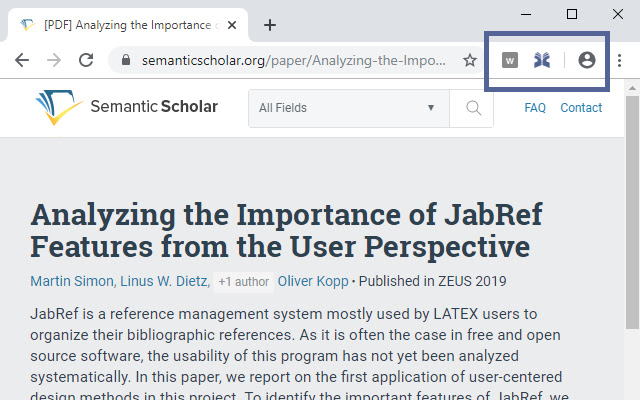640x400 pixels.
Task: Open a new browser tab
Action: click(x=269, y=25)
